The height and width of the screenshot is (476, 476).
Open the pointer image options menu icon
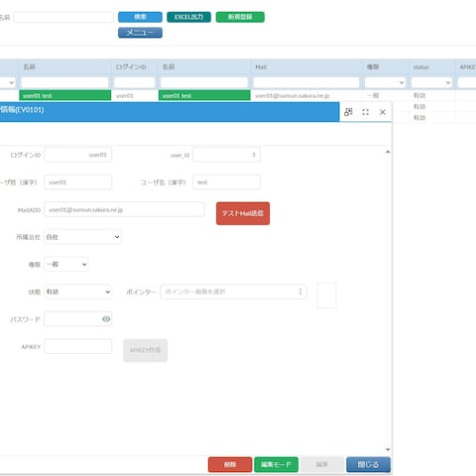click(x=300, y=292)
